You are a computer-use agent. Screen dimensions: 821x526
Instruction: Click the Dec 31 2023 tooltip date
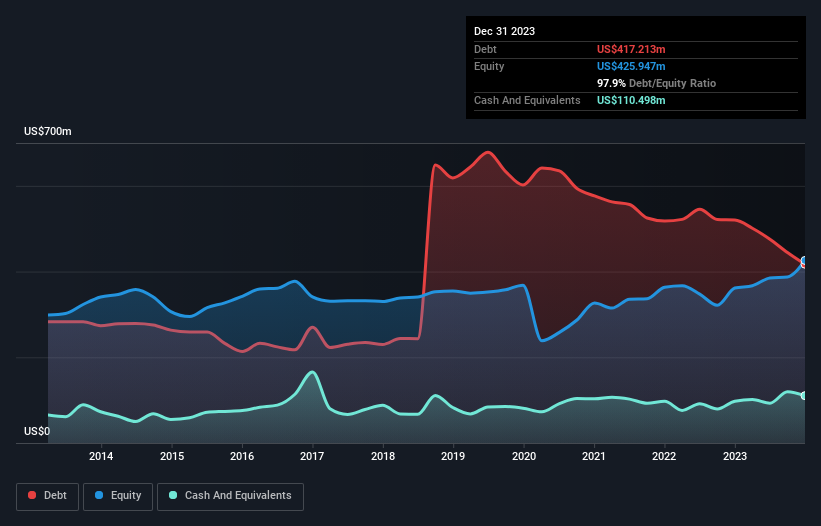504,31
